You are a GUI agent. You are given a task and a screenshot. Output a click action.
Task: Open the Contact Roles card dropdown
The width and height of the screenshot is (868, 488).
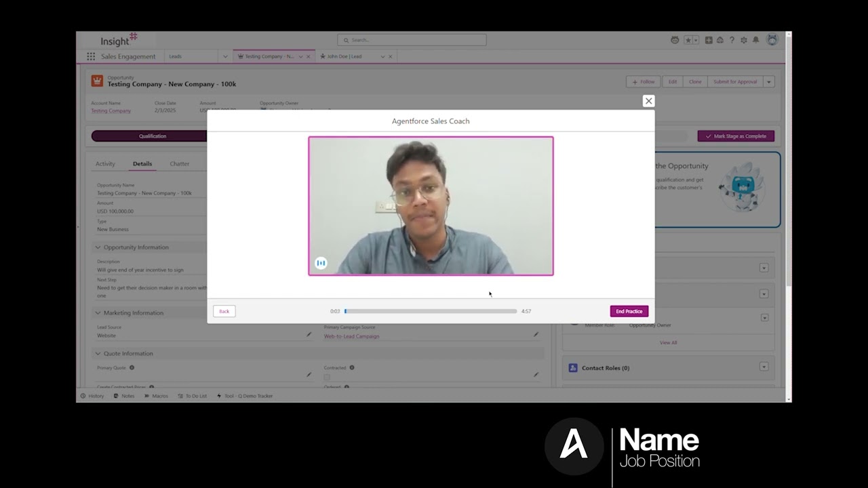coord(764,367)
